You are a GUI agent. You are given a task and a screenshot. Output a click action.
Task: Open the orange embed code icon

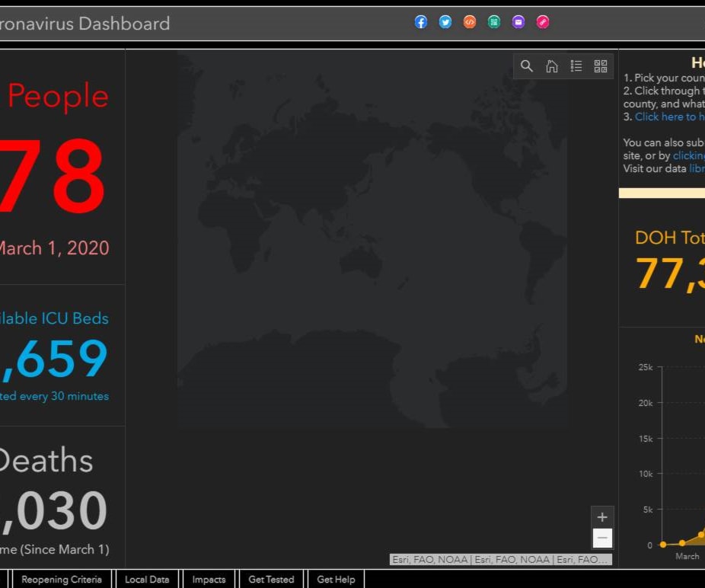point(470,22)
